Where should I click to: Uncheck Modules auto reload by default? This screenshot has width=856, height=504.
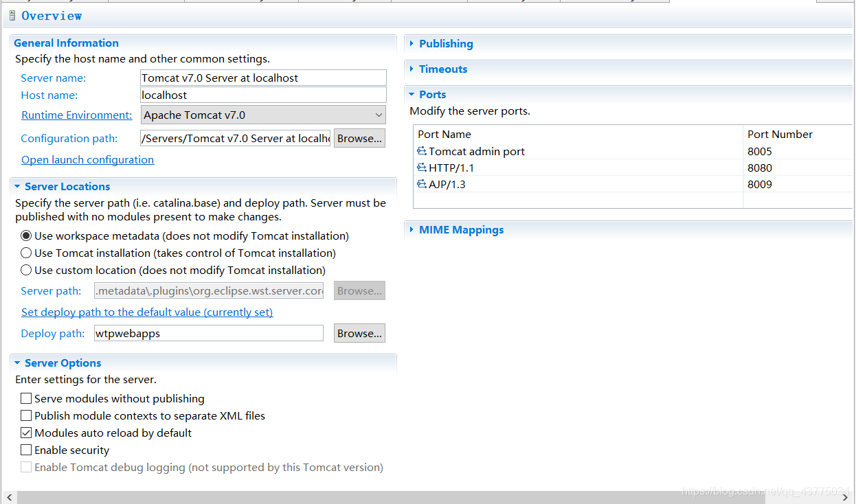click(26, 433)
